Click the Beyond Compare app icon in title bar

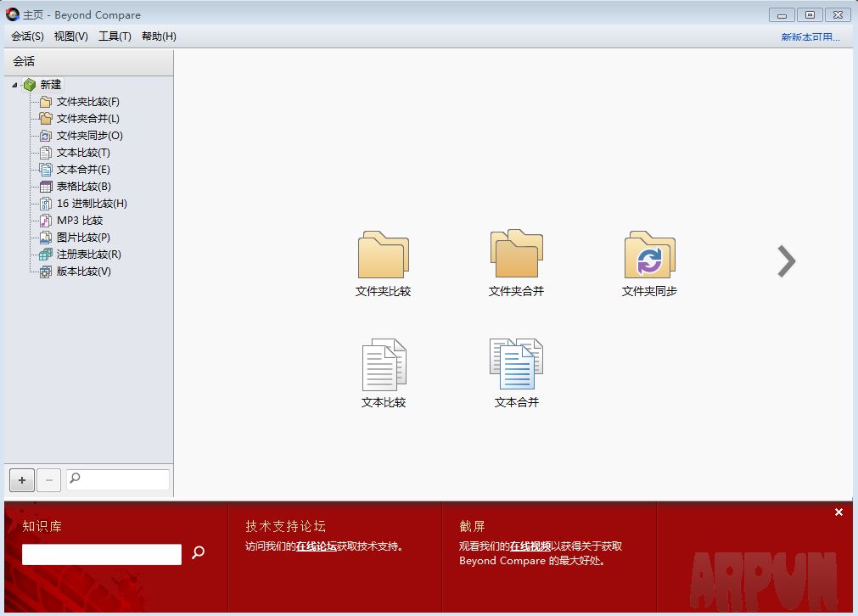13,14
